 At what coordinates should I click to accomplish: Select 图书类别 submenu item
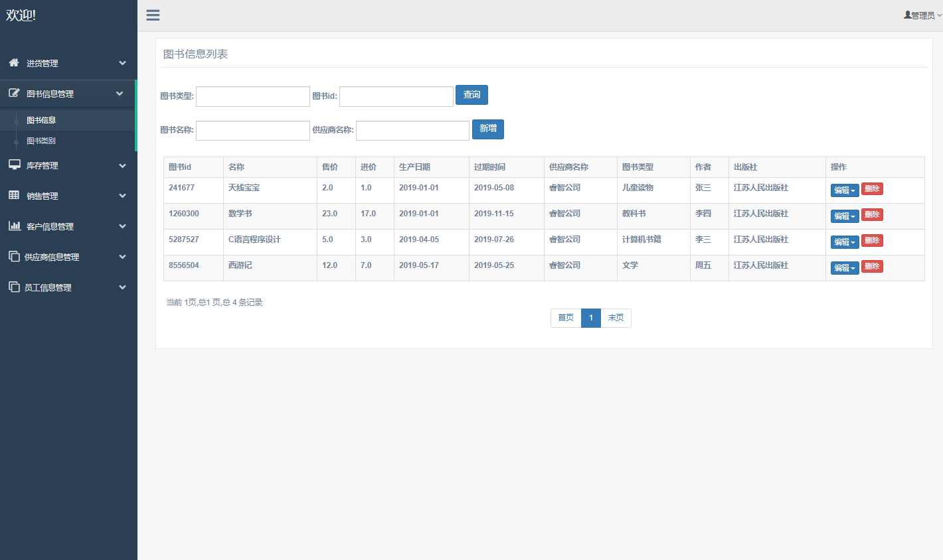[41, 141]
